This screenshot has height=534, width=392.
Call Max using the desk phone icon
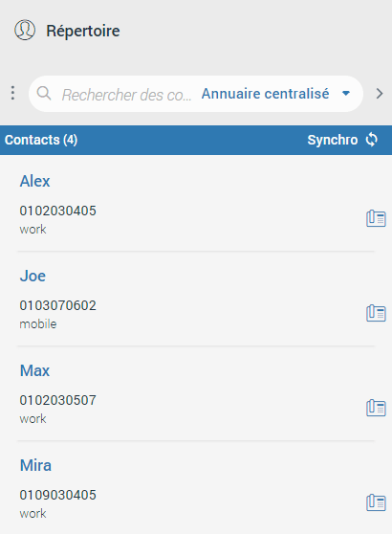click(376, 408)
